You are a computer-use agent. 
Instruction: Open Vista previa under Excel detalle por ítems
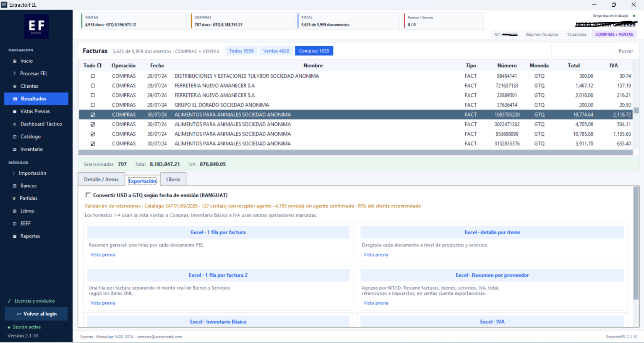click(x=376, y=255)
